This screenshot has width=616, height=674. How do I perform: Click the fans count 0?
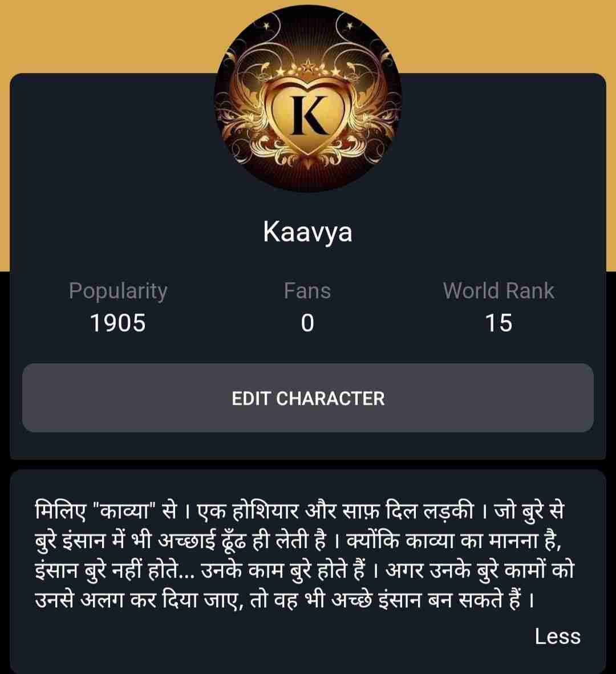tap(307, 323)
